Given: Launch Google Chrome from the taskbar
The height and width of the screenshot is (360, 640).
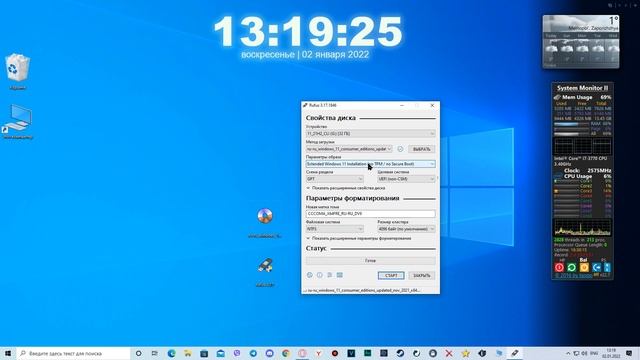Looking at the screenshot, I should pyautogui.click(x=286, y=353).
